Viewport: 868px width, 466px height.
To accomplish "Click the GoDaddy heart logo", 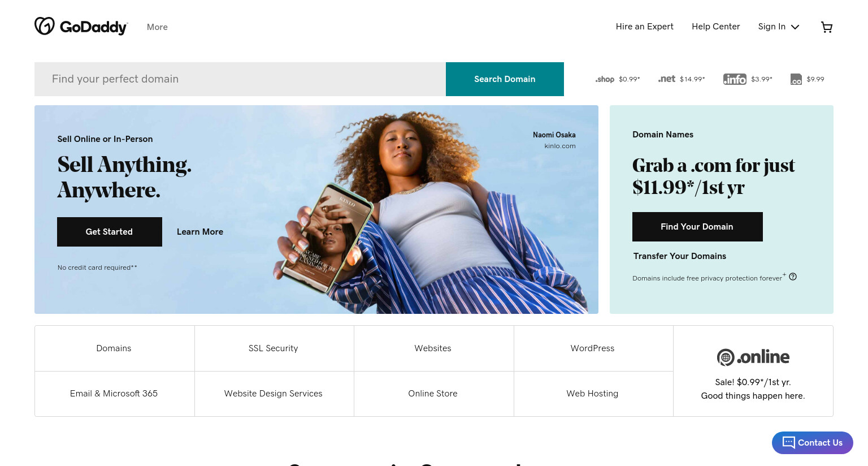I will coord(45,26).
